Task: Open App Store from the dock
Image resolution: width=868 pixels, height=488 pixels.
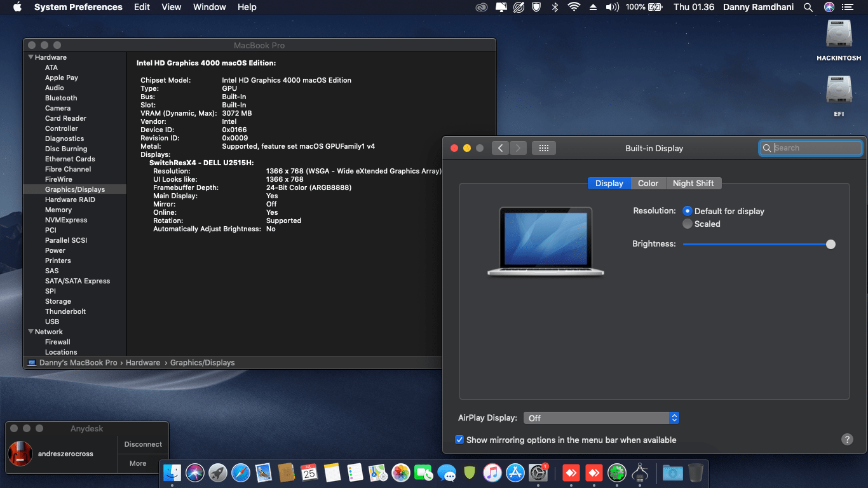Action: point(515,473)
